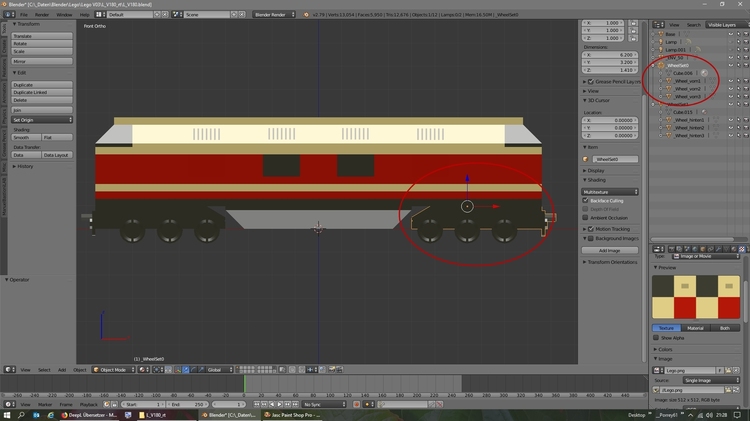The width and height of the screenshot is (750, 421).
Task: Open the Blender Render engine dropdown
Action: click(x=274, y=14)
